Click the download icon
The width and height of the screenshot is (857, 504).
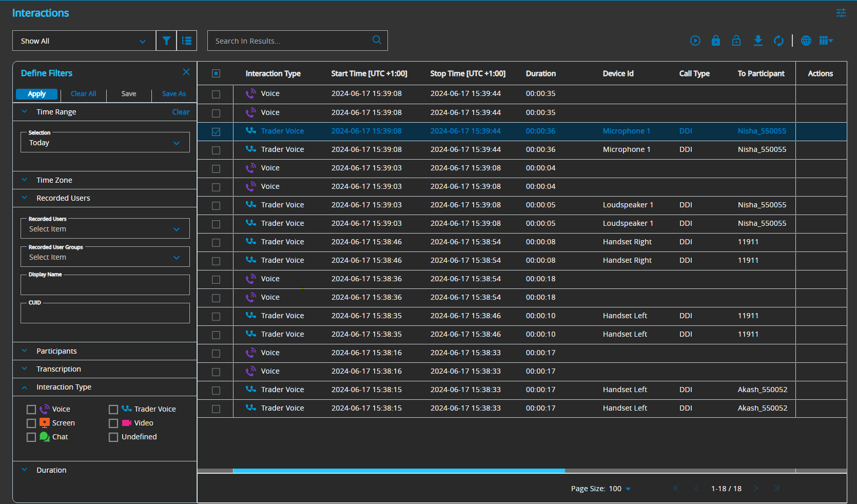(758, 41)
